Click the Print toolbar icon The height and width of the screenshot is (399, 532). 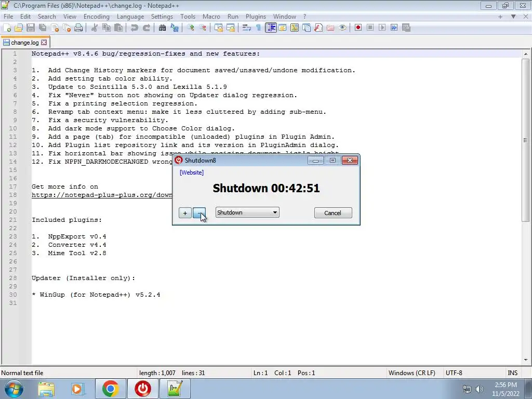[79, 28]
